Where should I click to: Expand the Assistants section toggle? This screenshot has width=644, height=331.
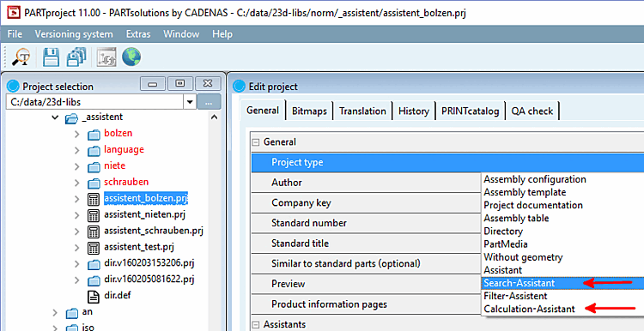[256, 325]
